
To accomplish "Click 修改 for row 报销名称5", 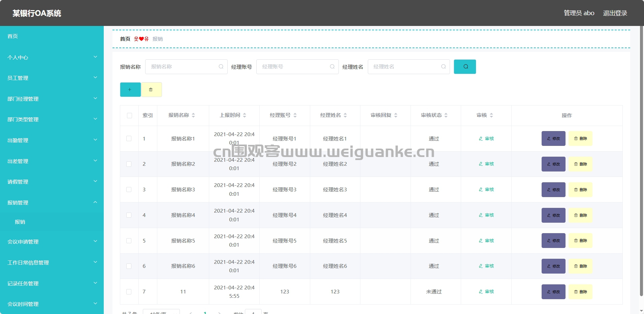I will (553, 241).
